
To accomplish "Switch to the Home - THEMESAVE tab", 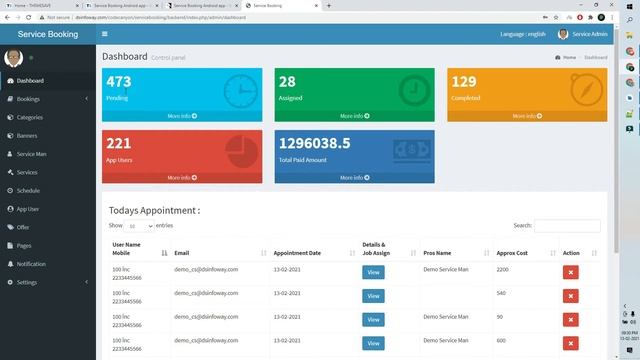I will [42, 6].
